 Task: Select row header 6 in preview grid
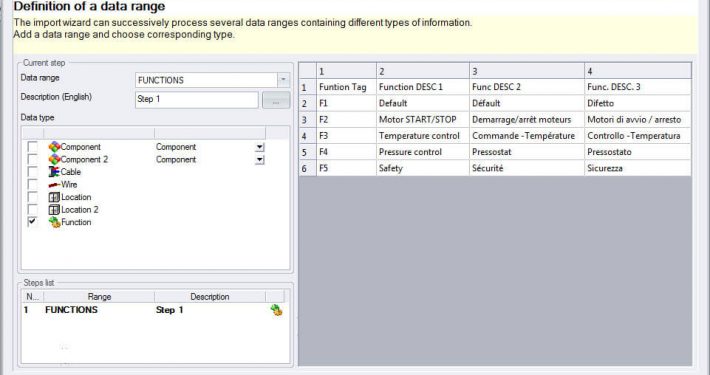(x=307, y=168)
